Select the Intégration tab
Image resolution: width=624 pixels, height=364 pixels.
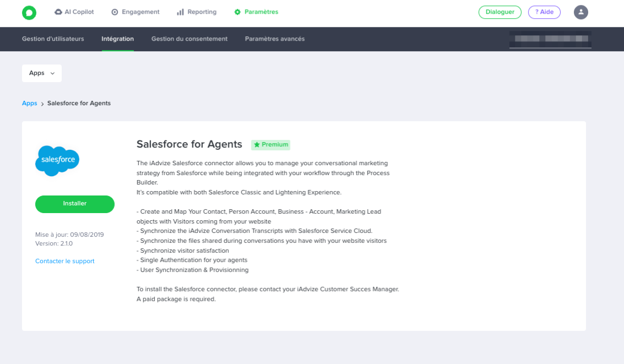pos(117,39)
